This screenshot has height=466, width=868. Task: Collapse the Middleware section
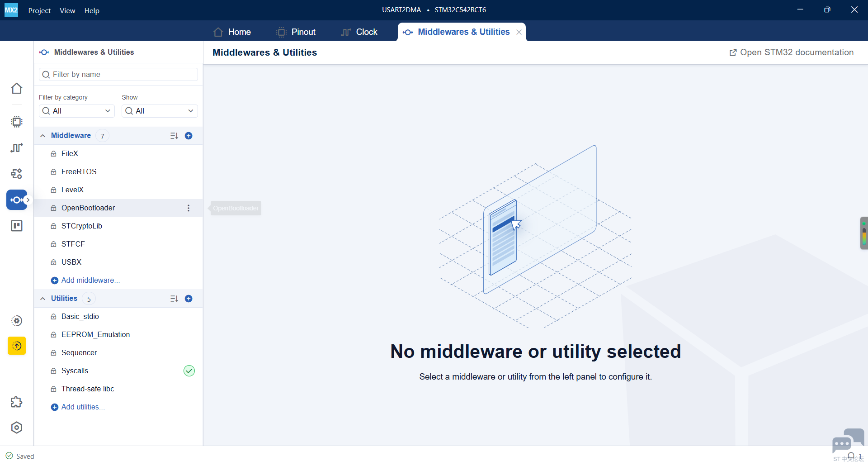click(42, 136)
